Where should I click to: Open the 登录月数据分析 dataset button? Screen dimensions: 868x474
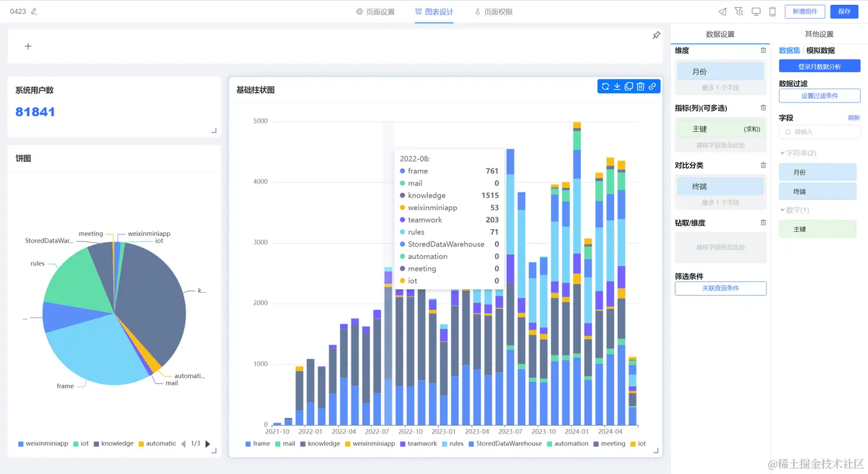click(x=819, y=66)
